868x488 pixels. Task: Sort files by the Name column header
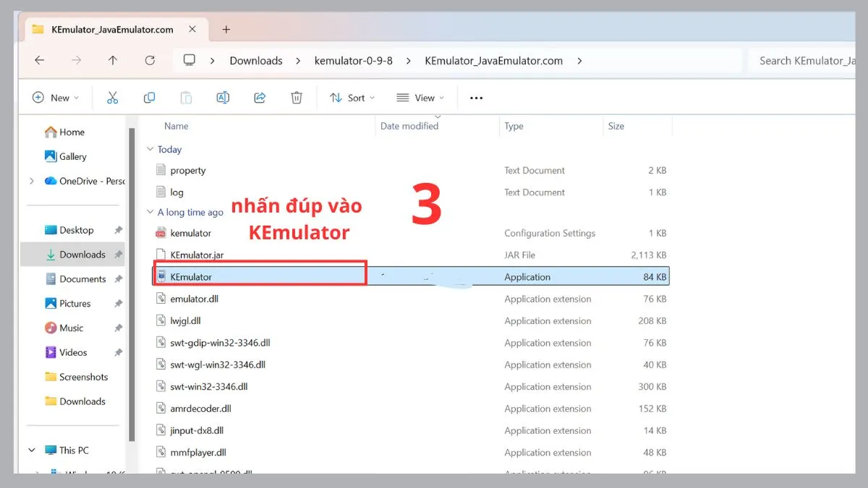176,126
